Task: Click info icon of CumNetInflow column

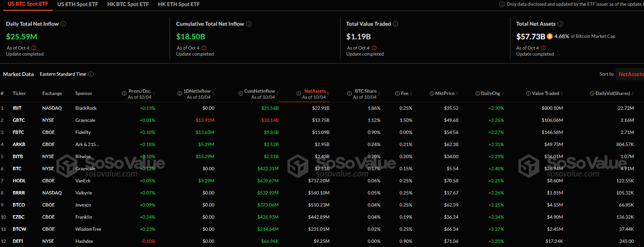Action: point(241,93)
